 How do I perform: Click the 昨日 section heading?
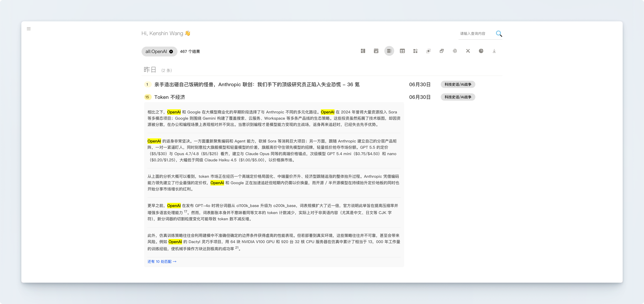150,70
